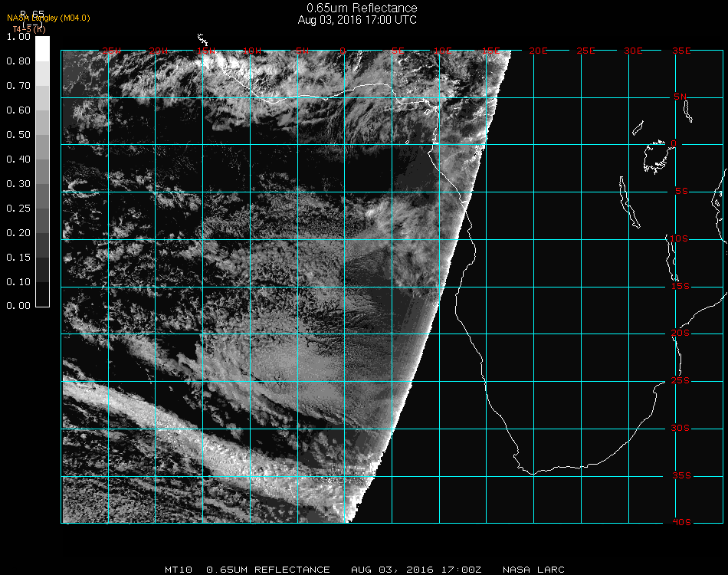The height and width of the screenshot is (575, 728).
Task: Click the 0.10 color bar value
Action: pyautogui.click(x=18, y=282)
